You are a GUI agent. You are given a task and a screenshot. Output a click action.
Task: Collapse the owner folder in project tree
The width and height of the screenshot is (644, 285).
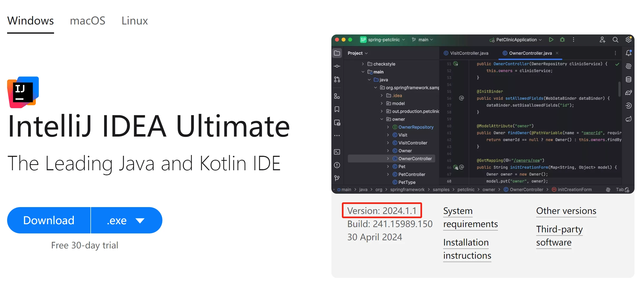coord(382,119)
